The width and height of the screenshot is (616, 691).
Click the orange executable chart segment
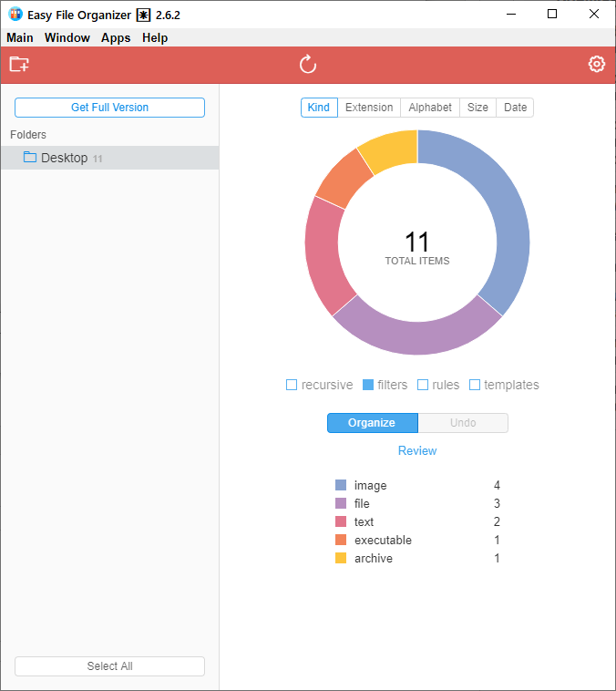click(x=345, y=179)
